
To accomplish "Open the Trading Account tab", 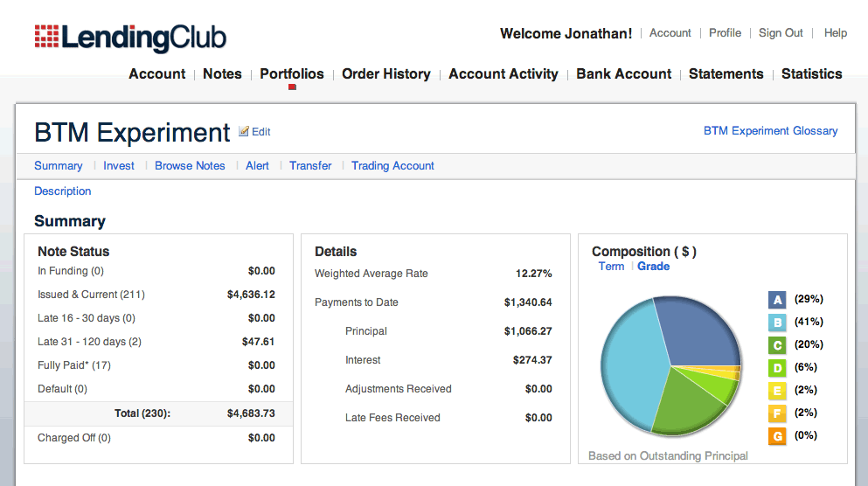I will [392, 165].
